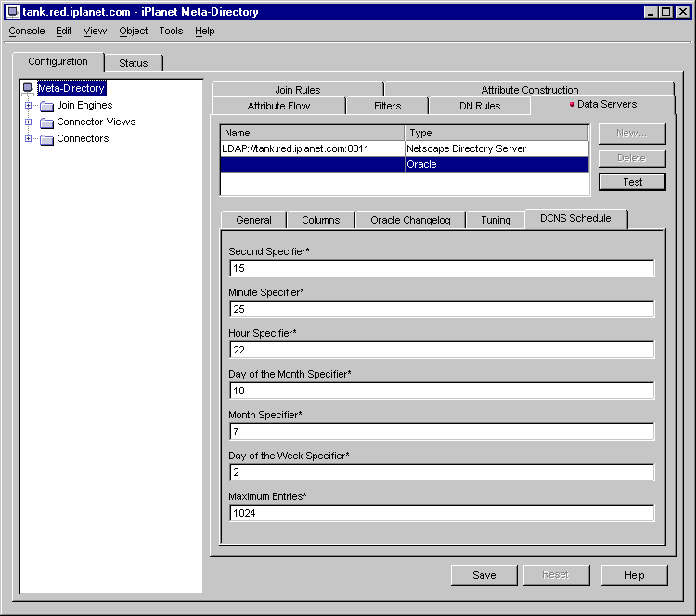696x616 pixels.
Task: Open the Attribute Construction tab
Action: 530,90
